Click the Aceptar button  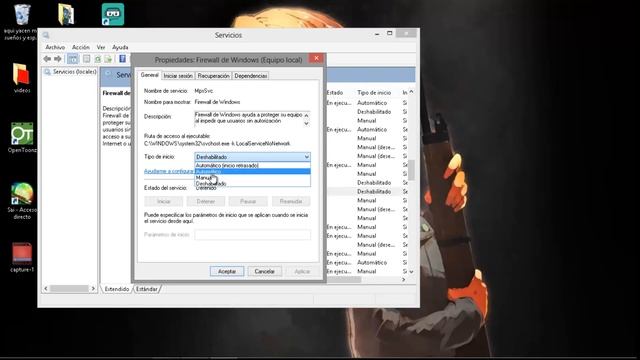227,271
